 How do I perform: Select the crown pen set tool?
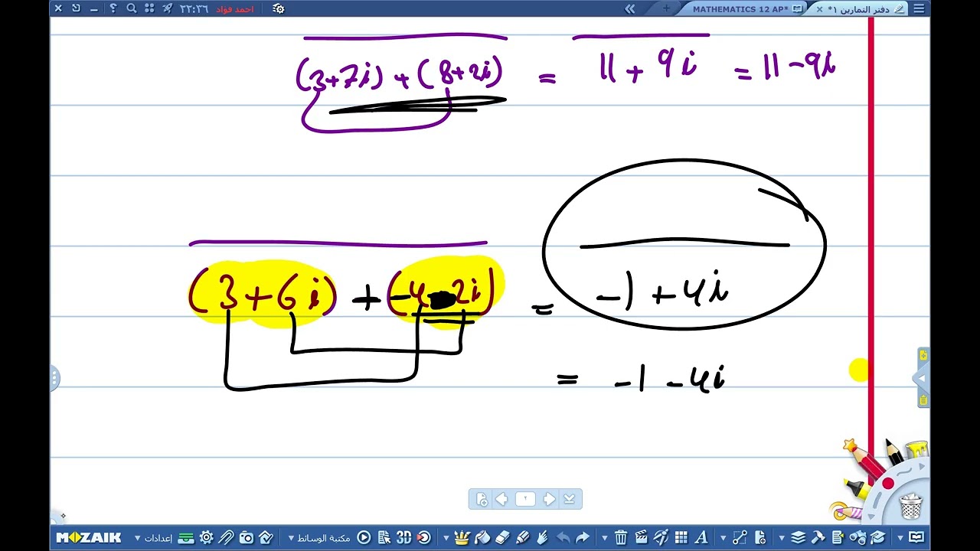[x=462, y=538]
